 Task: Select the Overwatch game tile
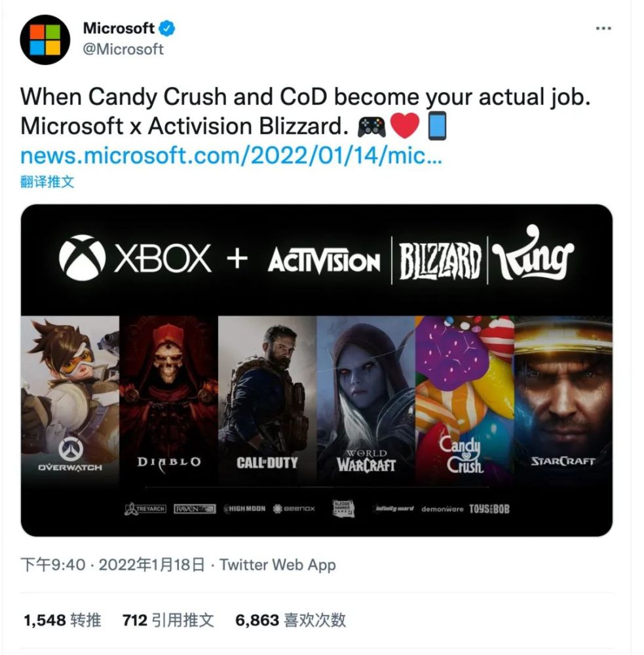70,401
